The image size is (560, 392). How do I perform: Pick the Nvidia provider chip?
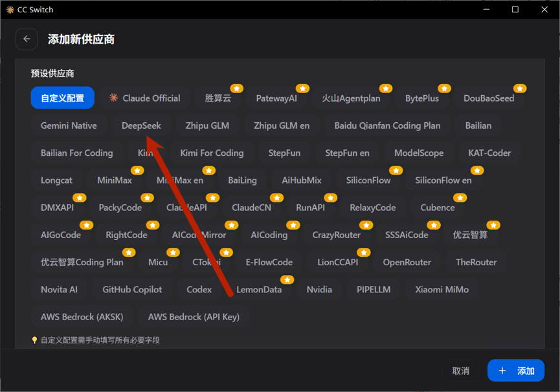[319, 289]
